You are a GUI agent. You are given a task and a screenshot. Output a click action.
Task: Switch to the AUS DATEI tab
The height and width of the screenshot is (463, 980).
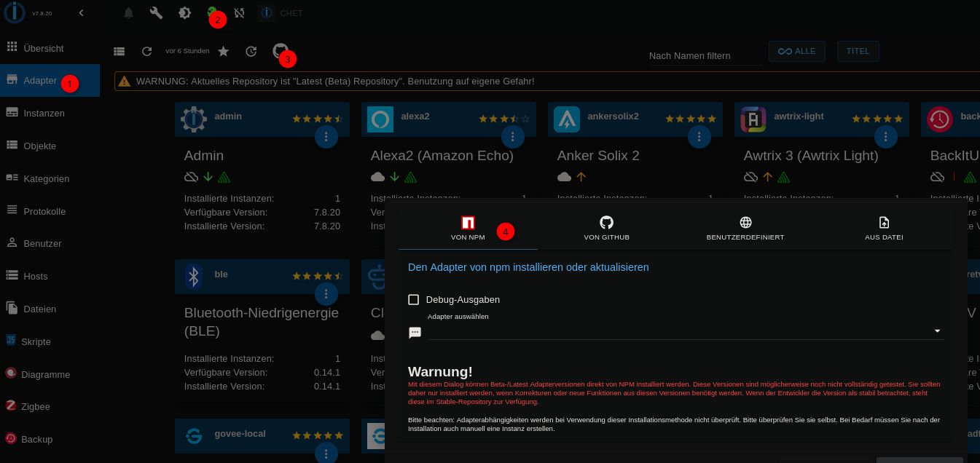tap(884, 229)
